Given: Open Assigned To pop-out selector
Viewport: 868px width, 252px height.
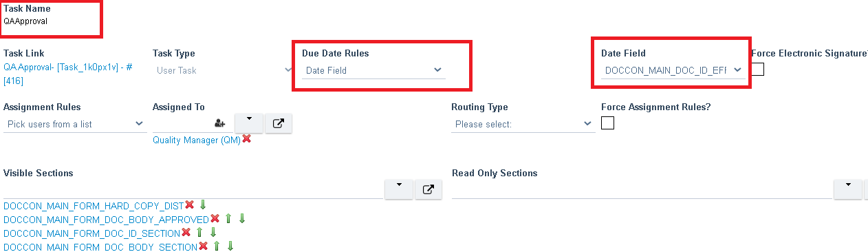Looking at the screenshot, I should pos(279,123).
